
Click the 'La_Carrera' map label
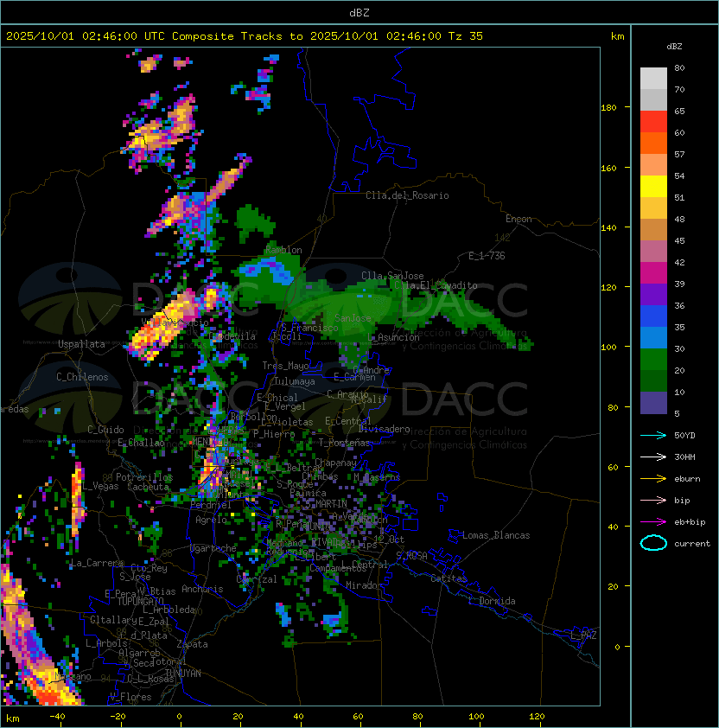click(x=97, y=563)
